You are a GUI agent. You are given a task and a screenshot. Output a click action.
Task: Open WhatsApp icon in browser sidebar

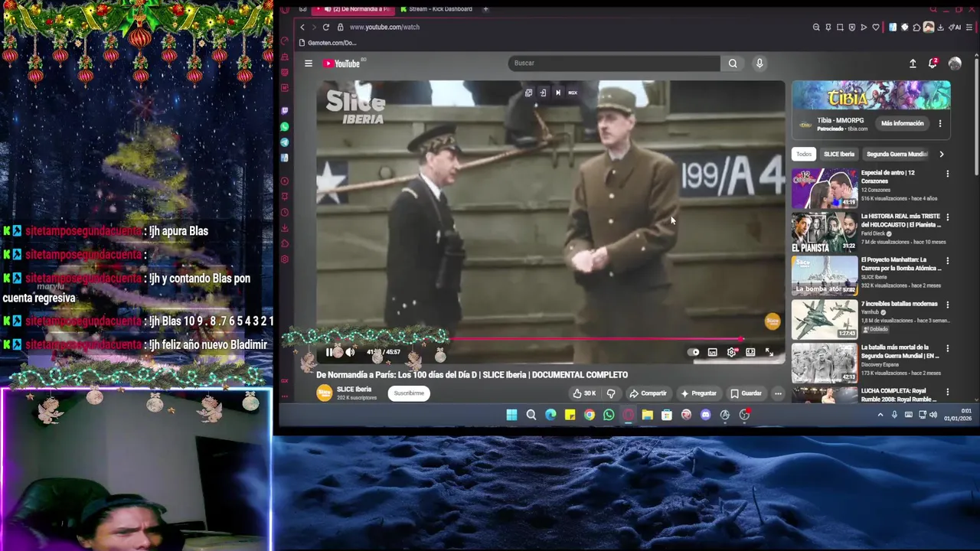[285, 126]
